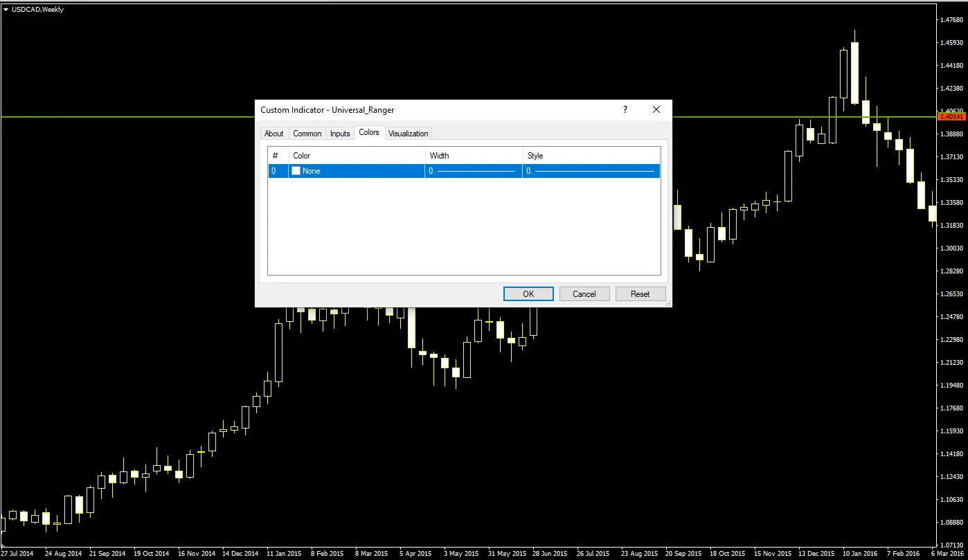Click the Cancel button
Viewport: 968px width, 560px height.
point(584,293)
